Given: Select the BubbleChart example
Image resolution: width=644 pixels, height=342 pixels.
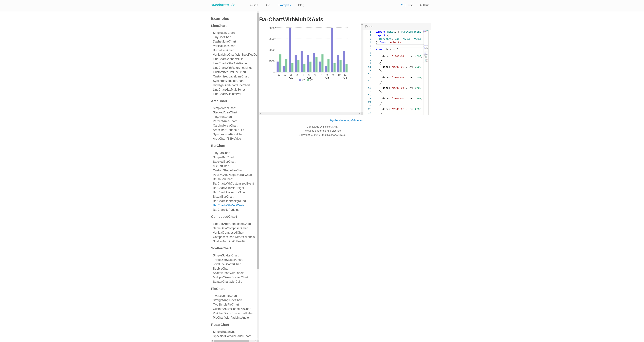Looking at the screenshot, I should click(221, 268).
